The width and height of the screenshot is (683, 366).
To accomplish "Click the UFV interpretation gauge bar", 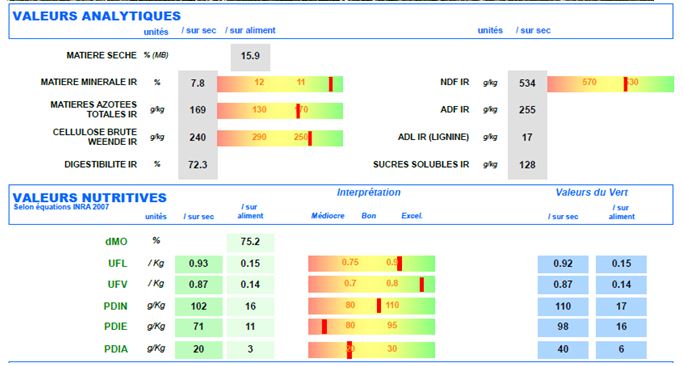I will click(x=372, y=285).
